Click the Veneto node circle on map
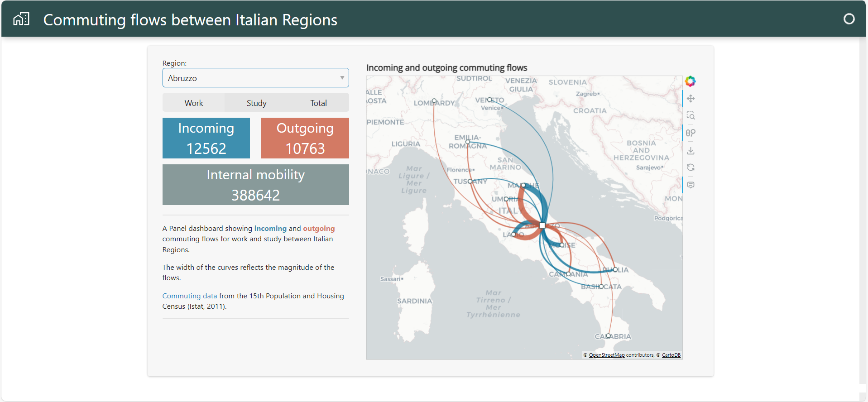Image resolution: width=868 pixels, height=402 pixels. pyautogui.click(x=489, y=100)
